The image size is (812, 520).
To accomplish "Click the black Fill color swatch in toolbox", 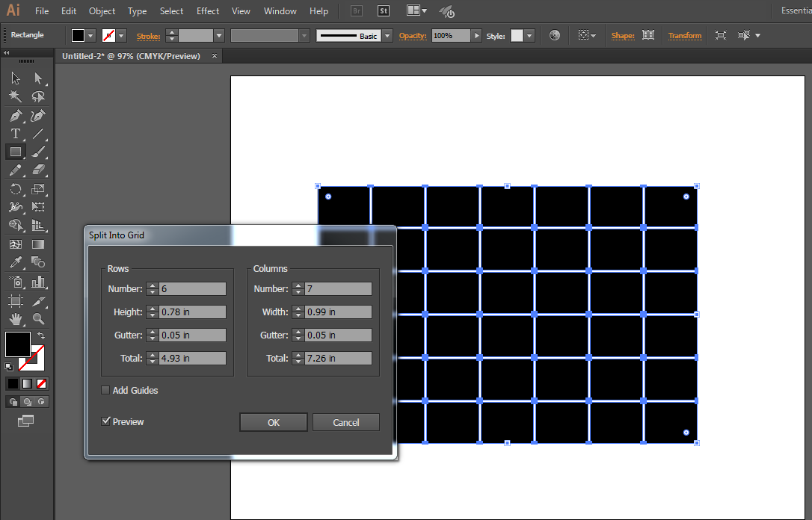I will [18, 344].
